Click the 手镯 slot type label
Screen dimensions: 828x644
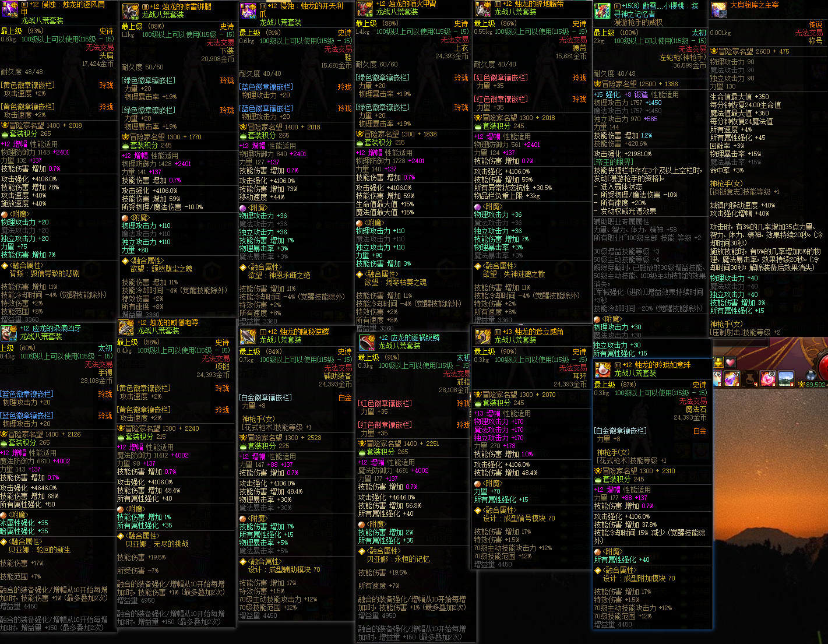click(105, 373)
